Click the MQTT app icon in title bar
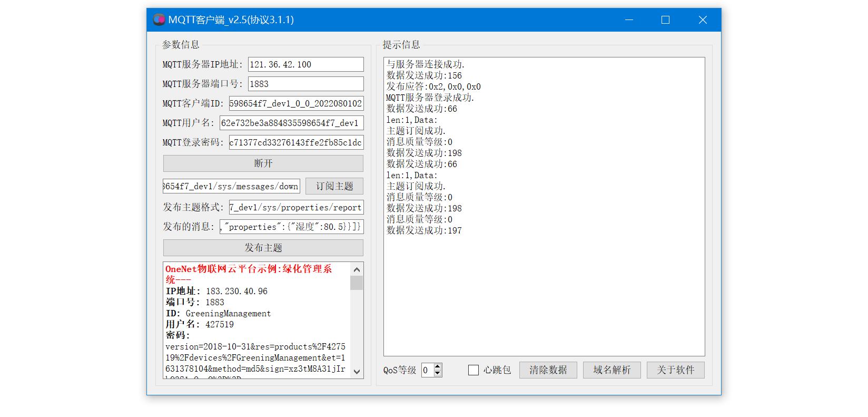Screen dimensions: 868x417 159,20
